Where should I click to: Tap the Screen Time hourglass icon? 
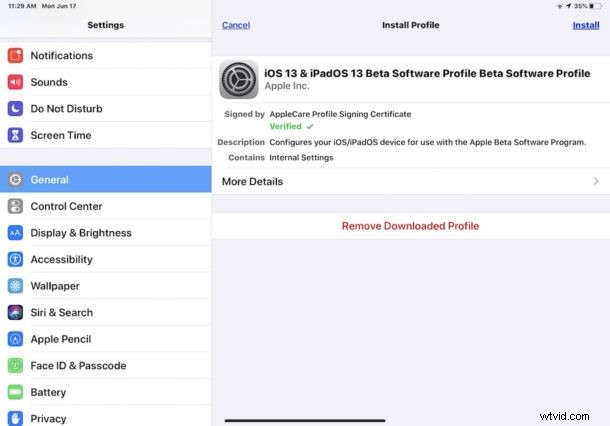coord(15,135)
